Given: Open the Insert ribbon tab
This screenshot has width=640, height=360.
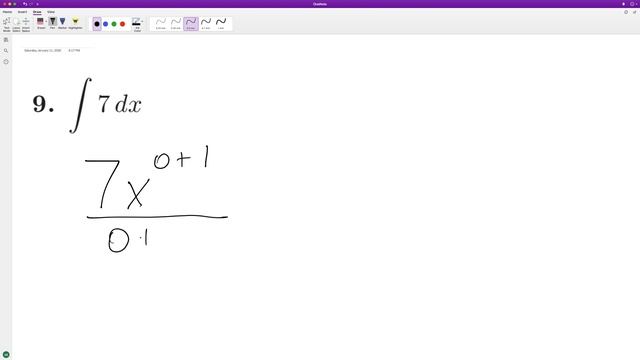Looking at the screenshot, I should pos(22,12).
